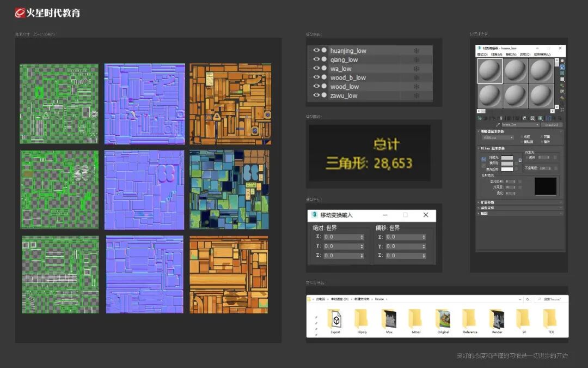Click the freeze icon on huanjing_low row
The width and height of the screenshot is (588, 368).
click(416, 51)
